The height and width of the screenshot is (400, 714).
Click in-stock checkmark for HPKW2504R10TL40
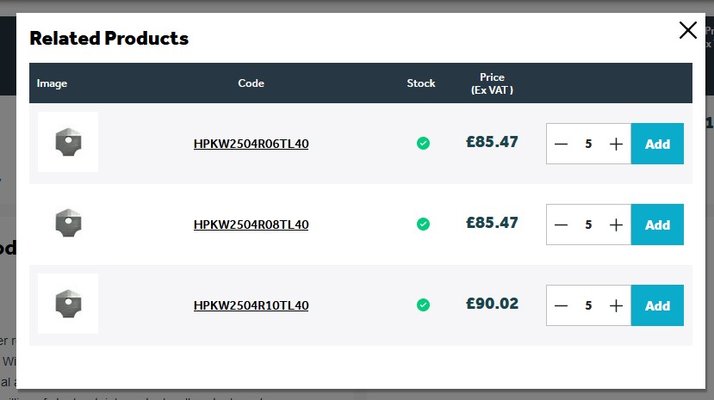pos(423,305)
